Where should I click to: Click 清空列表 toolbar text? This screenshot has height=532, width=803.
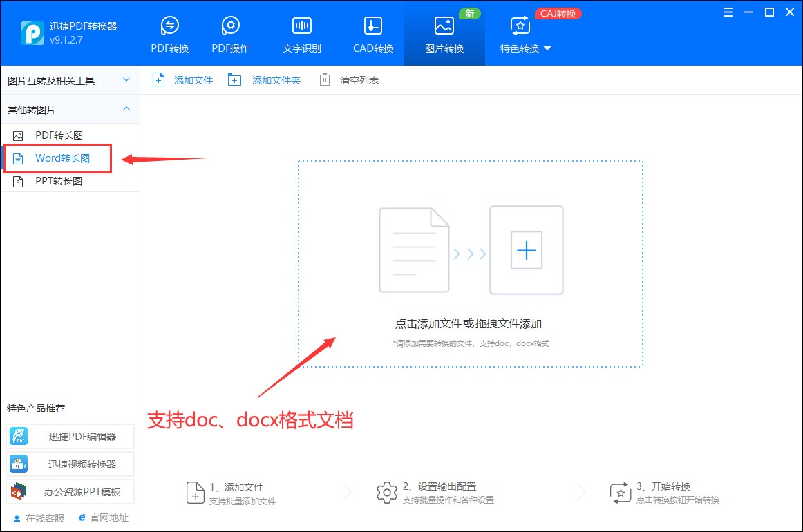pyautogui.click(x=359, y=80)
